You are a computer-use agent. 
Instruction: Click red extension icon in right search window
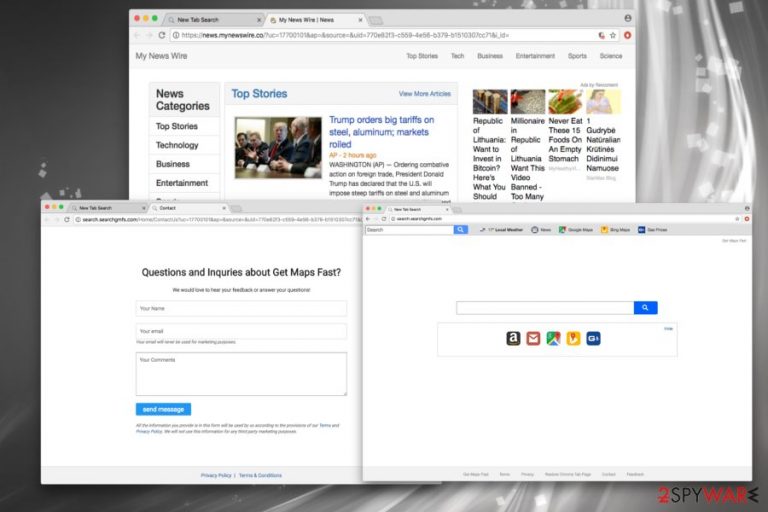pyautogui.click(x=747, y=219)
